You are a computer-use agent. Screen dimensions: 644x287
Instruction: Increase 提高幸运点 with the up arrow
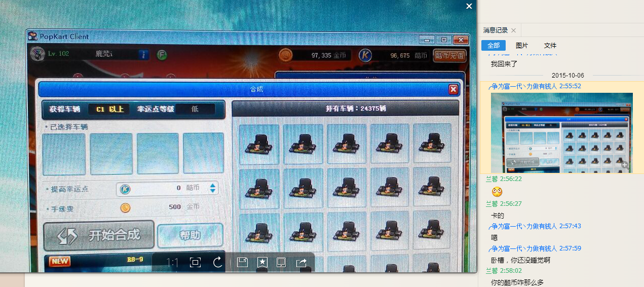click(213, 185)
